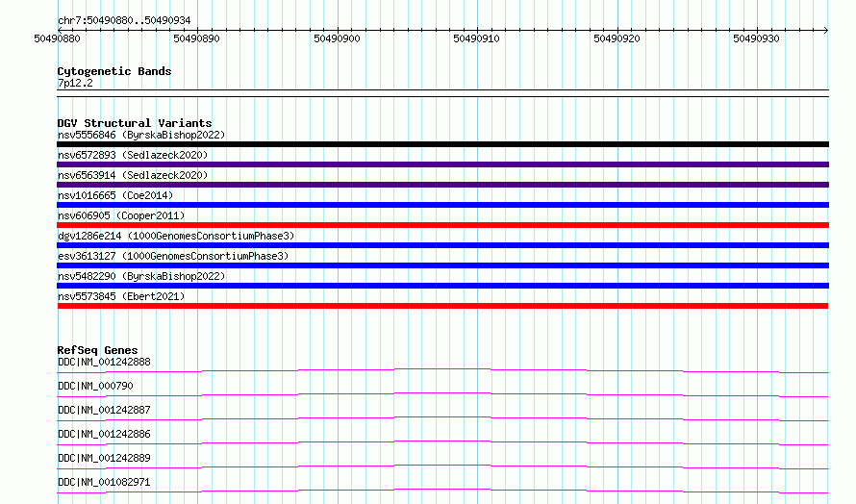Viewport: 856px width, 504px height.
Task: Click ruler position 50490920
Action: 617,38
